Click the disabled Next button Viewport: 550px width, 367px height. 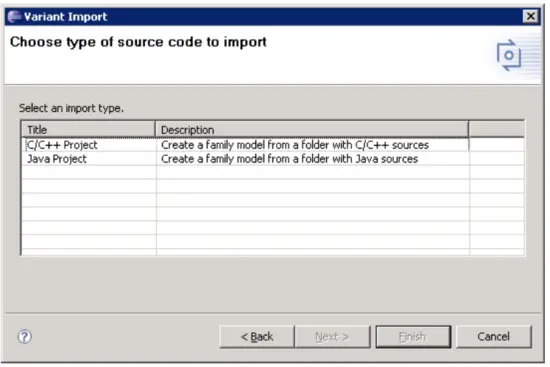332,336
